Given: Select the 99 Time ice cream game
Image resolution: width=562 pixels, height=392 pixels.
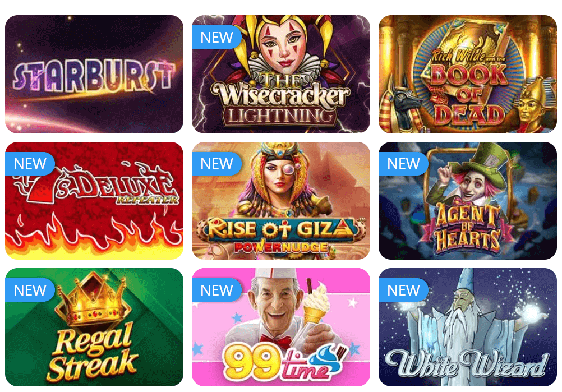Looking at the screenshot, I should tap(281, 327).
